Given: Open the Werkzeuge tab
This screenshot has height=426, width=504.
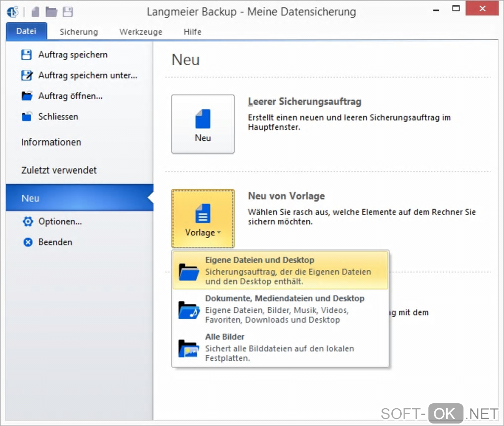Looking at the screenshot, I should (141, 32).
